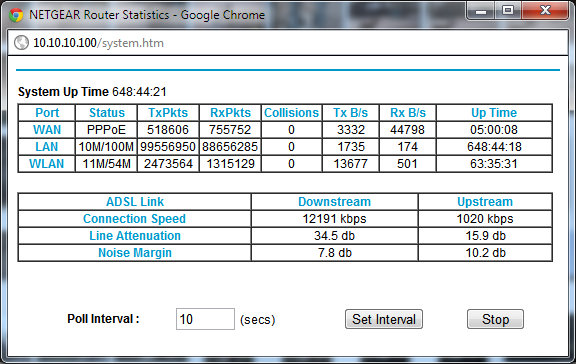This screenshot has height=364, width=576.
Task: Maximize the NETGEAR statistics window
Action: pyautogui.click(x=508, y=11)
